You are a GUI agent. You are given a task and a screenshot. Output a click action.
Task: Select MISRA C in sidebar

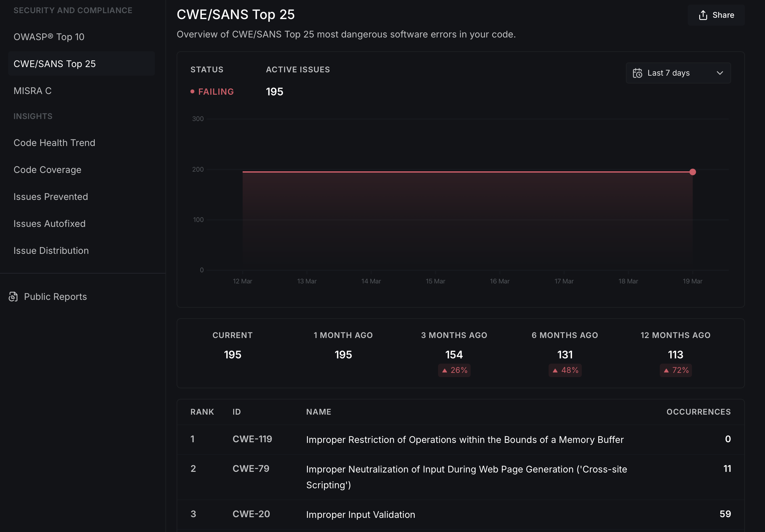click(x=33, y=91)
